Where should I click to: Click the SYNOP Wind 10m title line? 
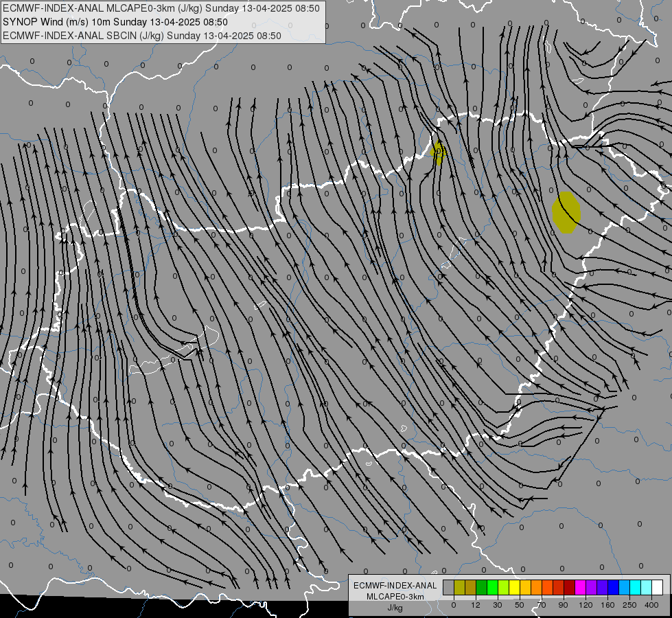pyautogui.click(x=115, y=22)
